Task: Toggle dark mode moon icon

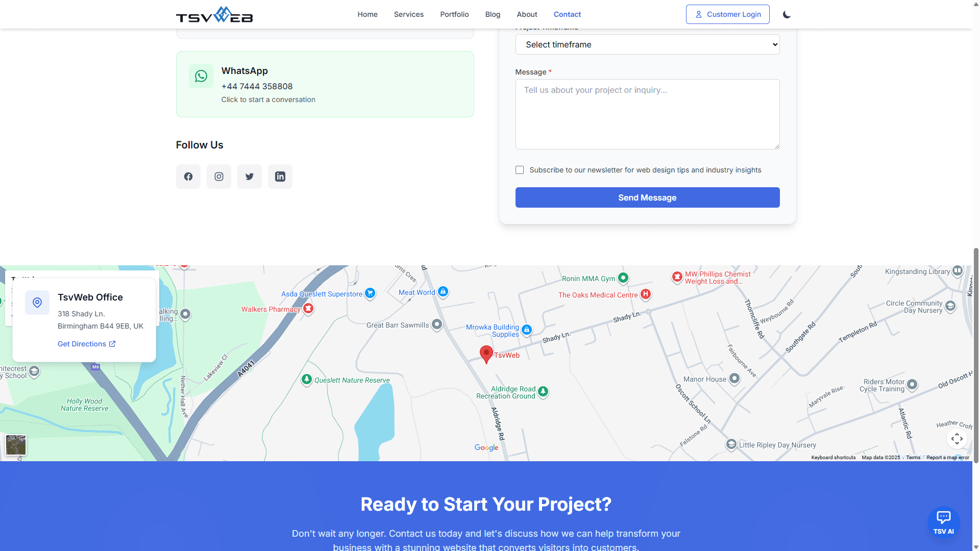Action: [787, 14]
